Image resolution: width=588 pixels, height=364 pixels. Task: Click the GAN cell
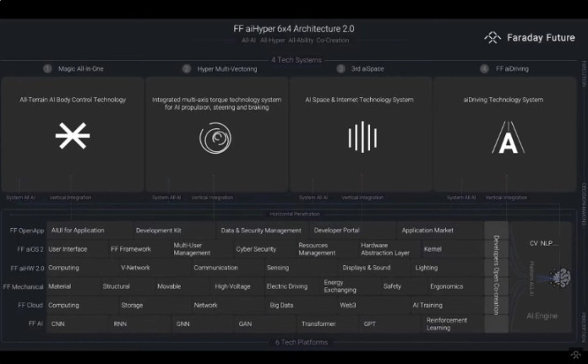[x=265, y=324]
